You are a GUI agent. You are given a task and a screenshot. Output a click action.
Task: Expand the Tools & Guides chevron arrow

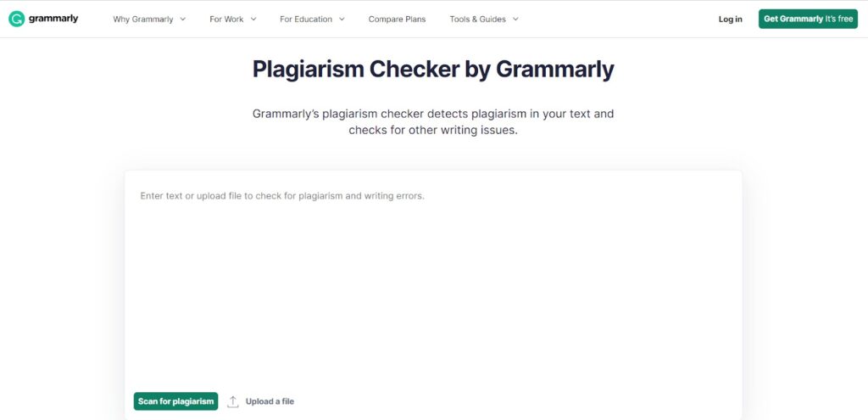coord(515,19)
